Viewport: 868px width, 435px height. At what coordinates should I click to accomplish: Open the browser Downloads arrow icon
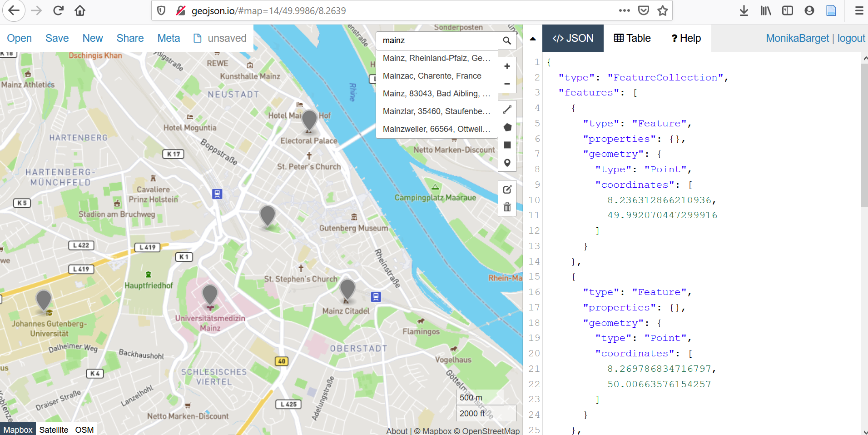[744, 10]
